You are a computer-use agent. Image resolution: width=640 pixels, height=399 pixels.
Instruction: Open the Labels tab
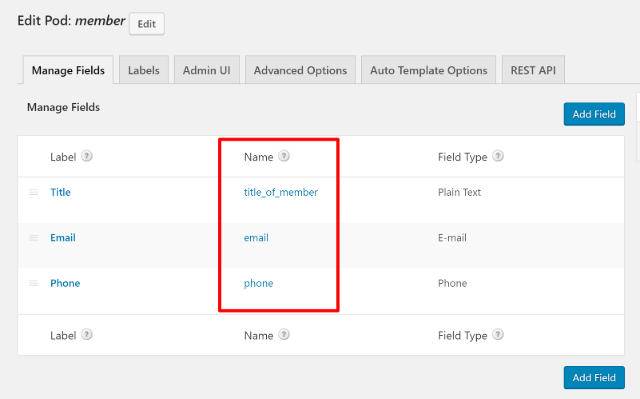[144, 70]
